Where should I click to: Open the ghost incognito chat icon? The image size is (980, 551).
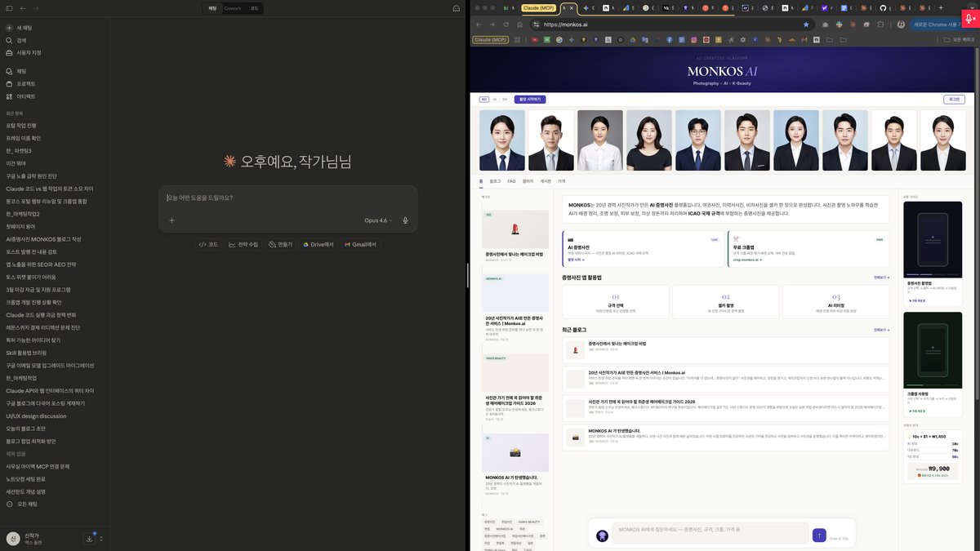pyautogui.click(x=456, y=8)
